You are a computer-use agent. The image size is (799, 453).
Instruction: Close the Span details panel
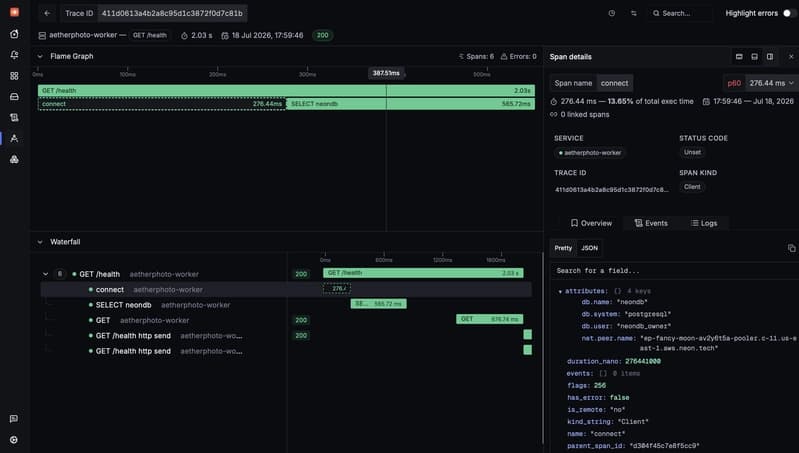(791, 57)
